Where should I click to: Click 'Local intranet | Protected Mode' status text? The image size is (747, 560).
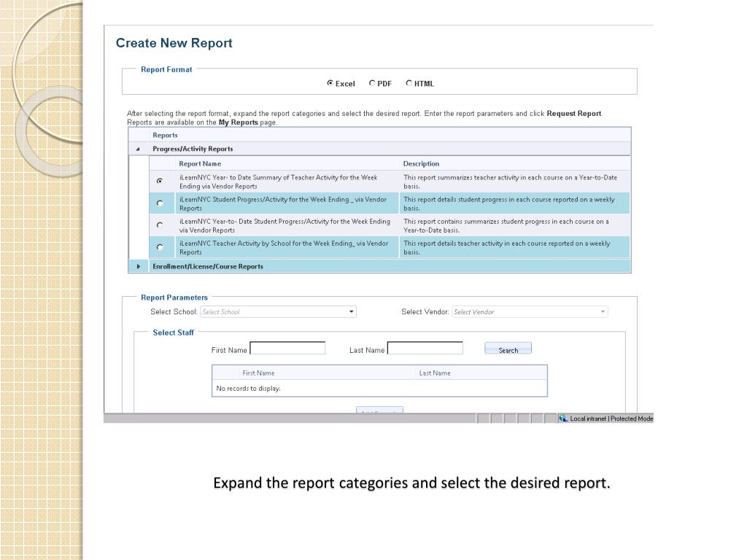[611, 419]
